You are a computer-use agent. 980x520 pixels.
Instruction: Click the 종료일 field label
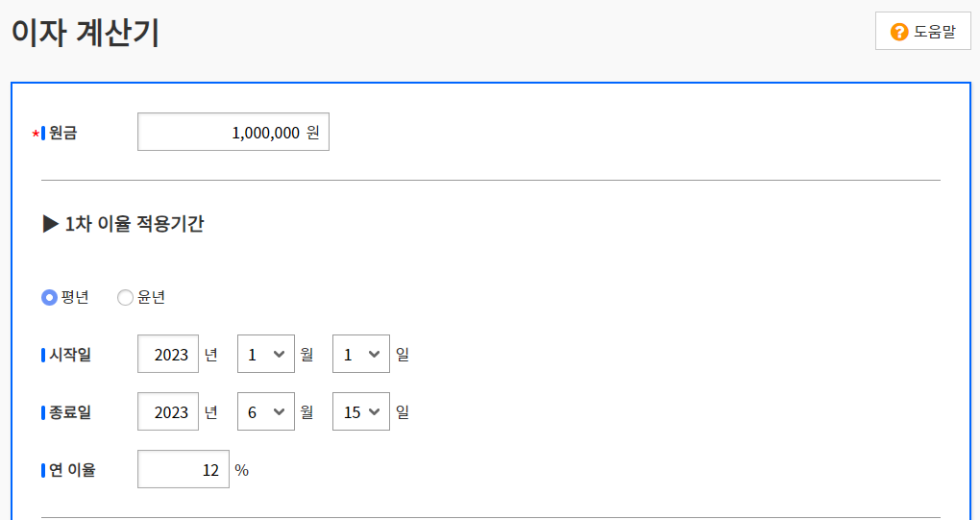pyautogui.click(x=70, y=412)
